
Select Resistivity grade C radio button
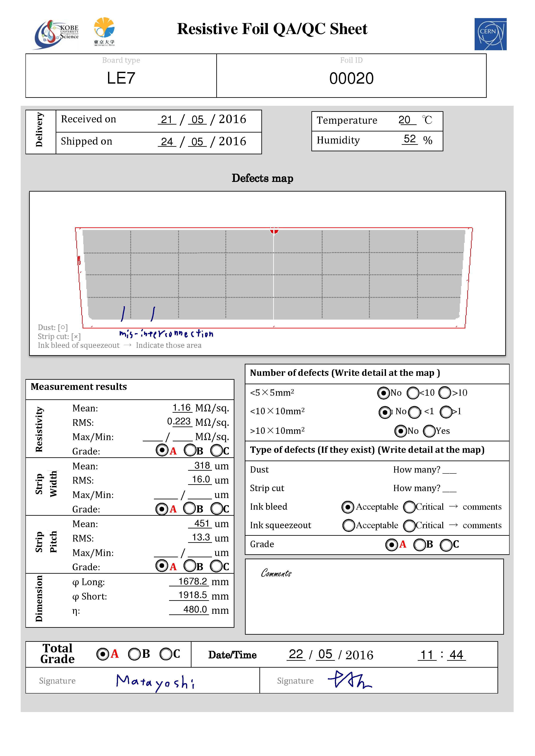tap(217, 450)
